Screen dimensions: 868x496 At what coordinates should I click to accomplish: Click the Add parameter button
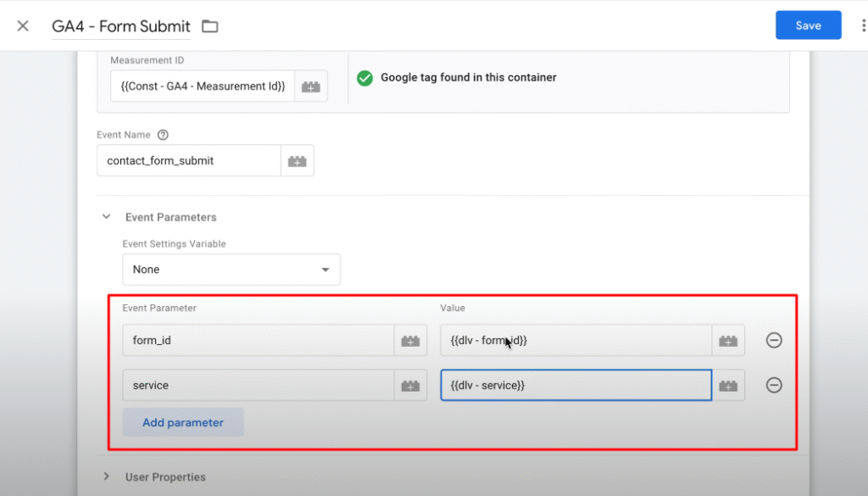coord(183,422)
